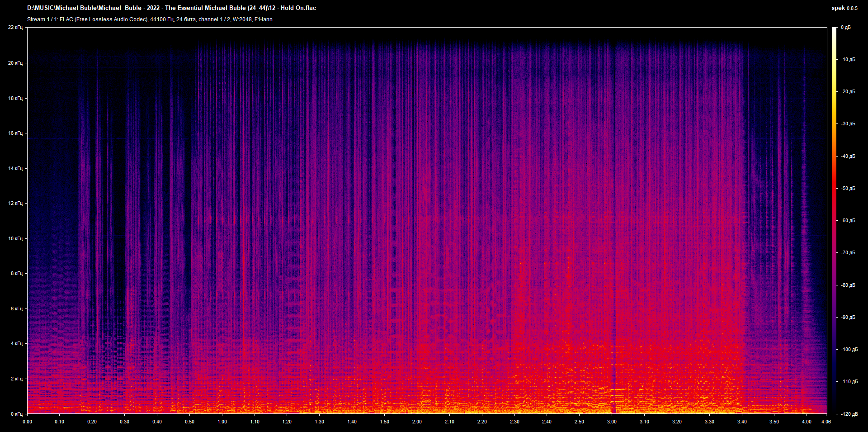
Task: Click the 0:50 time axis label
Action: coord(190,422)
